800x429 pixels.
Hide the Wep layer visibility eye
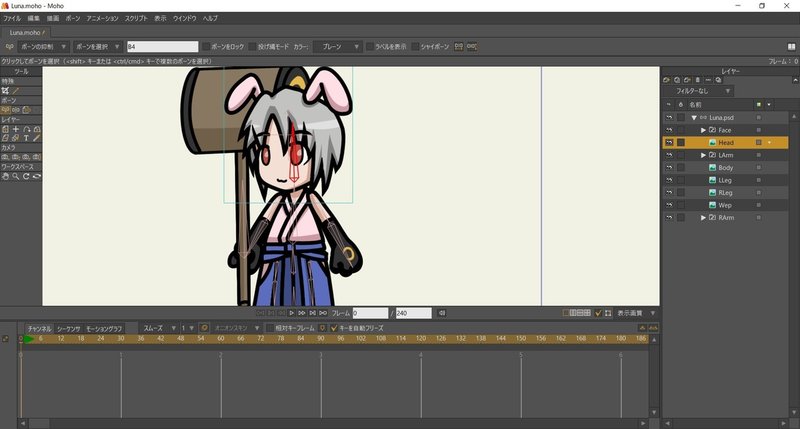[669, 205]
